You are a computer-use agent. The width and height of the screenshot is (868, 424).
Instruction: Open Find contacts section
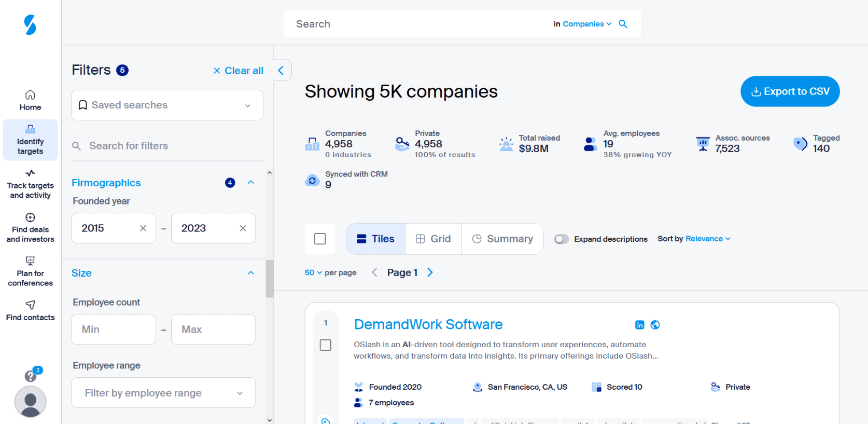(x=30, y=311)
